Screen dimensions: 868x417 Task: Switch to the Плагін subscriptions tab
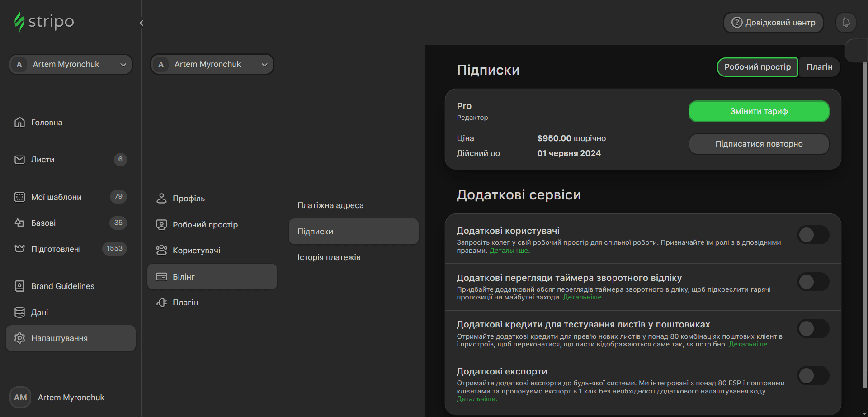(x=820, y=67)
